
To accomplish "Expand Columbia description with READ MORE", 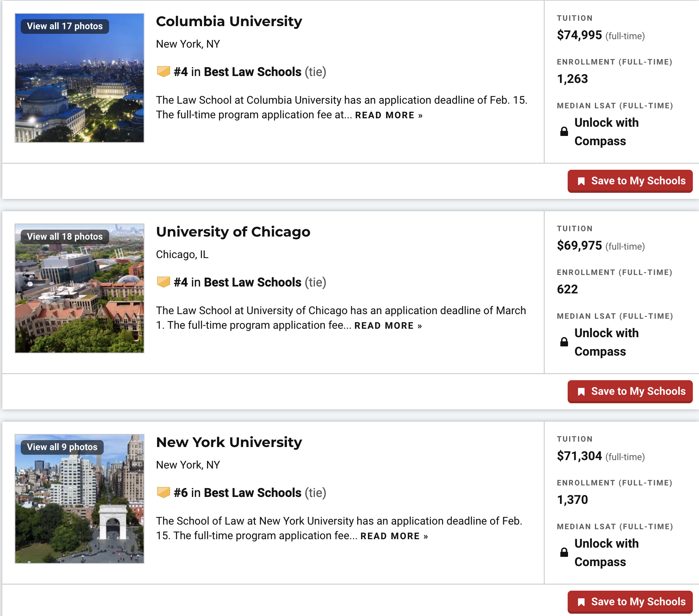I will tap(388, 115).
